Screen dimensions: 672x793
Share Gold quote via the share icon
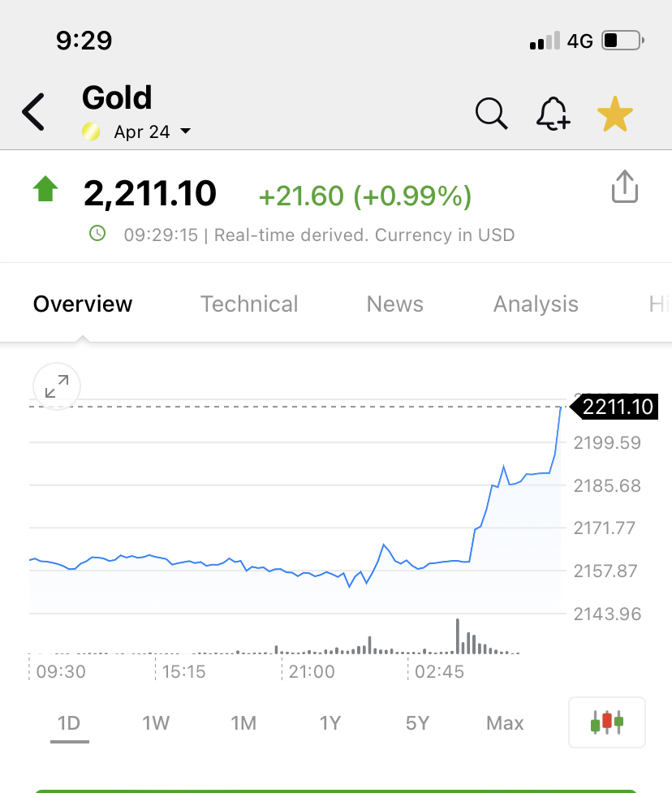click(x=625, y=187)
